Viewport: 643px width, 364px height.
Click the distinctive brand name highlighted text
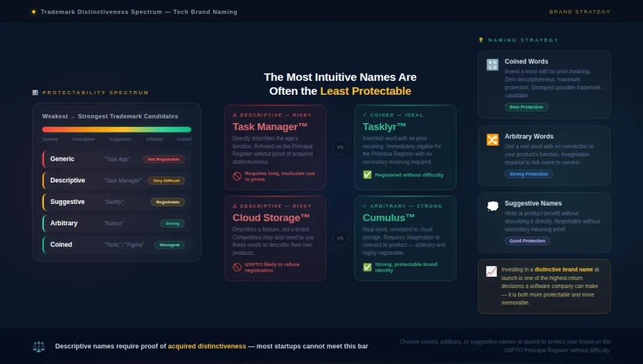coord(563,270)
